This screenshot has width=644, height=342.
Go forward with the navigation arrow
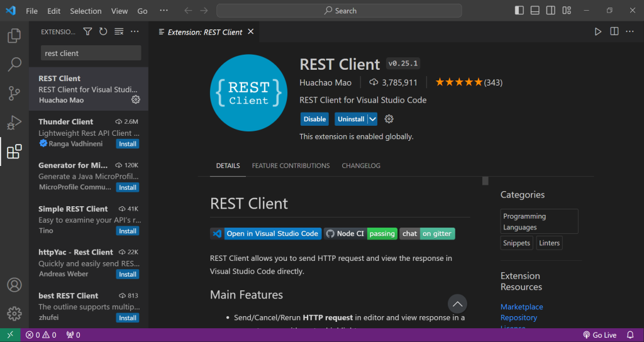(x=204, y=11)
